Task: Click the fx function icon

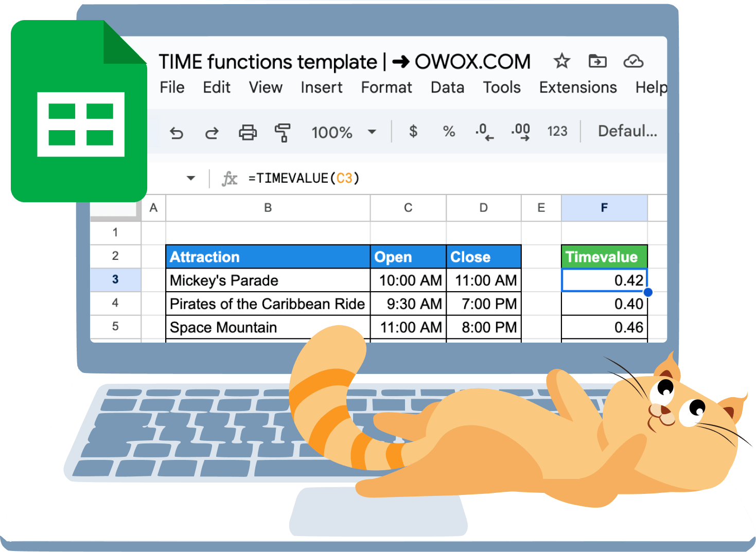Action: (230, 179)
